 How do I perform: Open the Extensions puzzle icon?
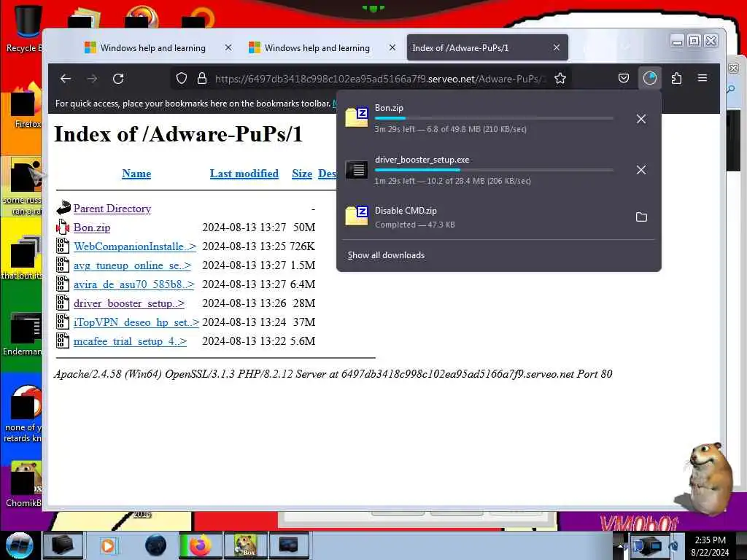tap(676, 78)
